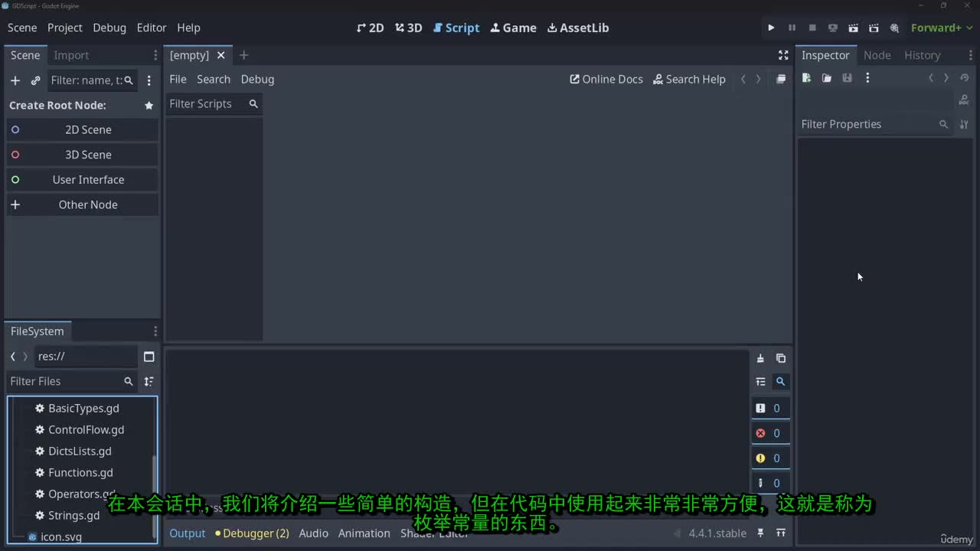Select Functions.gd file
The width and height of the screenshot is (980, 551).
pyautogui.click(x=80, y=473)
